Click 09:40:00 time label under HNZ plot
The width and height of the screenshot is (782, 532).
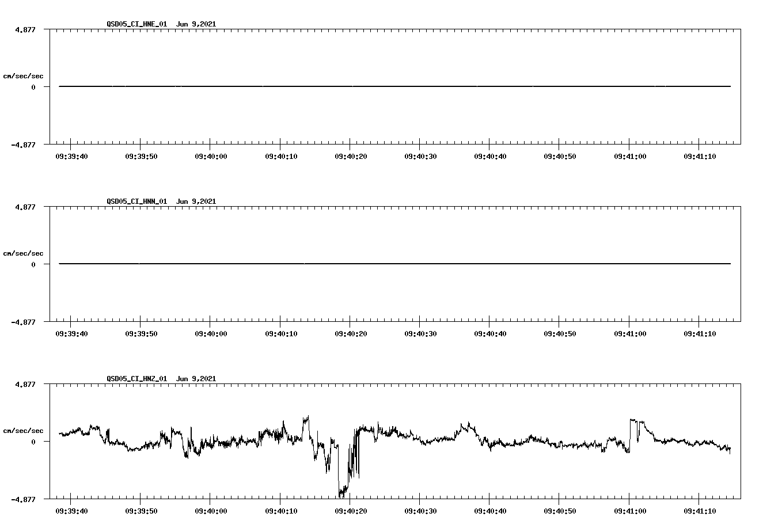pyautogui.click(x=211, y=511)
